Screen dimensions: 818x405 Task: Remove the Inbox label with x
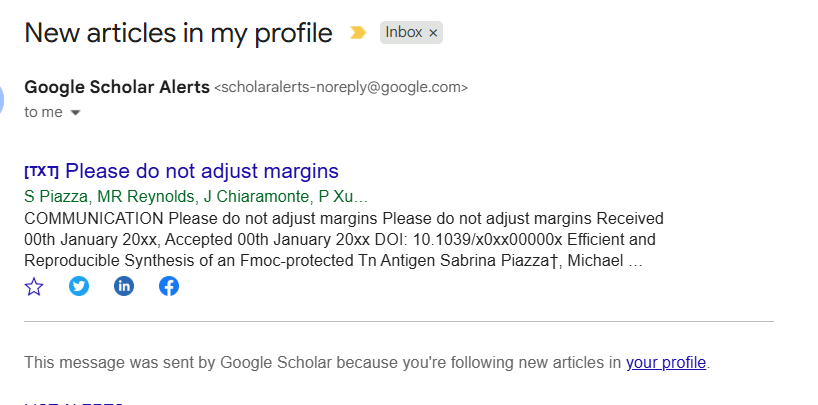[x=433, y=33]
